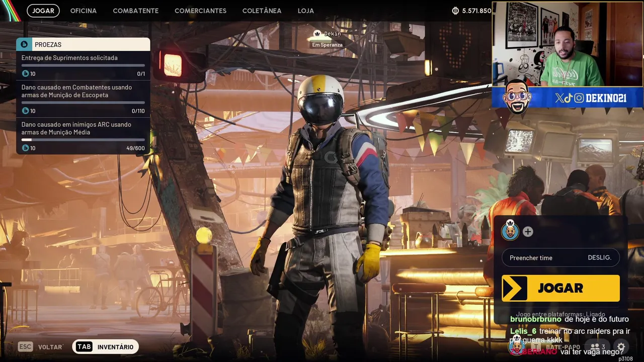Open the PROEZAS panel title

[x=48, y=45]
